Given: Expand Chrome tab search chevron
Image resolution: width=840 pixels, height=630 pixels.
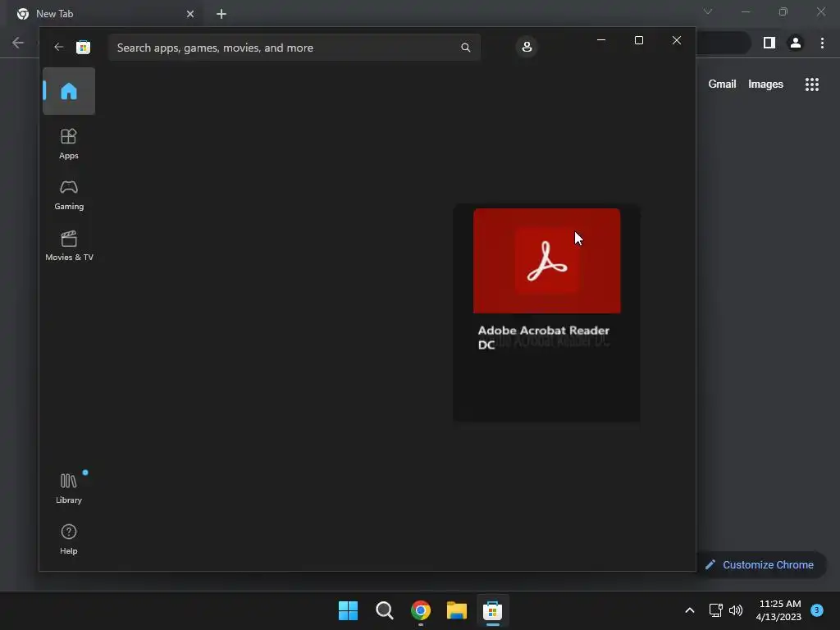Looking at the screenshot, I should click(708, 11).
